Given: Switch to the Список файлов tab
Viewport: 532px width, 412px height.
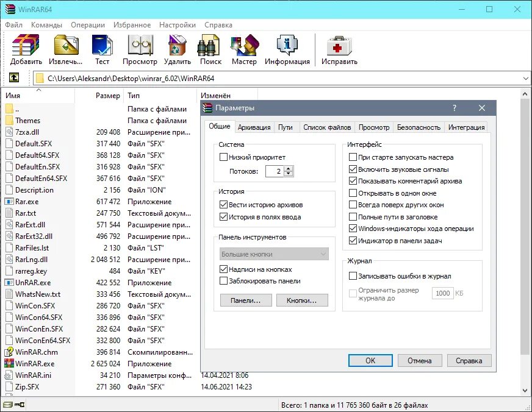Looking at the screenshot, I should [327, 127].
